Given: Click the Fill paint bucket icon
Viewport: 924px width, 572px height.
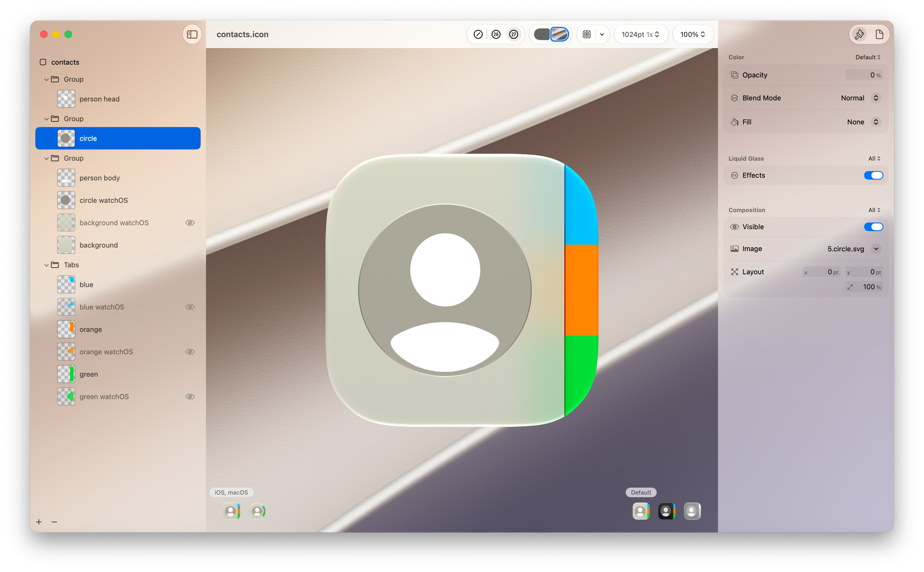Looking at the screenshot, I should click(734, 122).
